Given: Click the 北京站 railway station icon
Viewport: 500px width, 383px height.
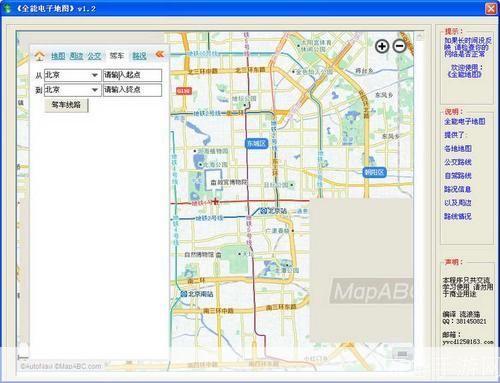Looking at the screenshot, I should click(264, 211).
